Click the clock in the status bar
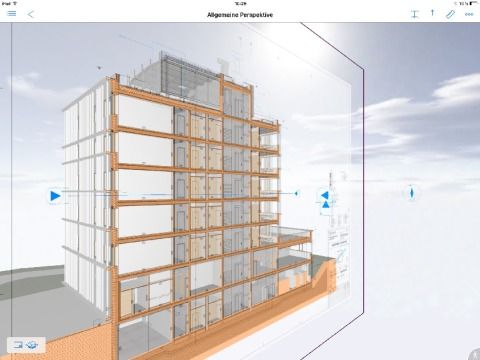 click(x=240, y=4)
